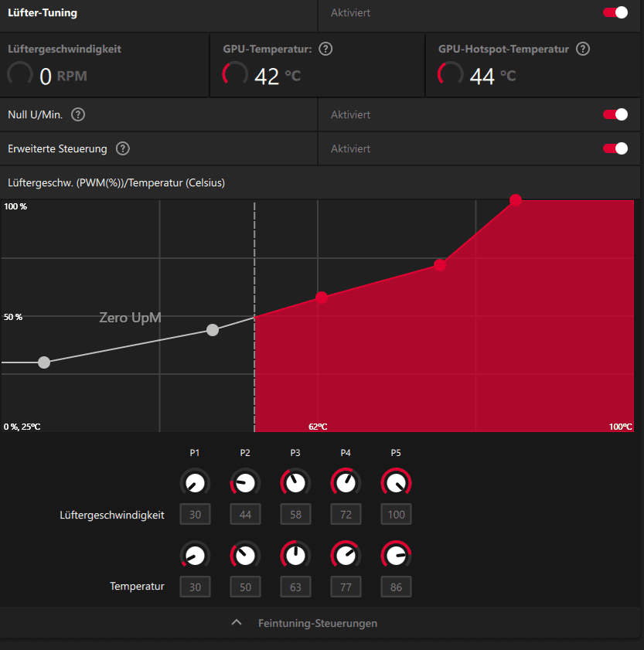Click the Temperatur row label
Viewport: 644px width, 650px height.
137,586
